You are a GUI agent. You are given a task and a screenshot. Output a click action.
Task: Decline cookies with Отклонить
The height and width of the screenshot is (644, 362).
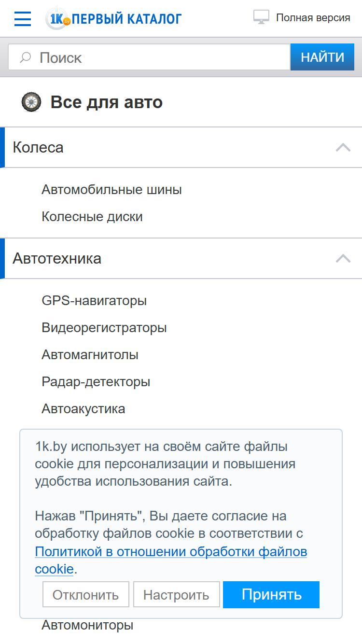point(86,594)
